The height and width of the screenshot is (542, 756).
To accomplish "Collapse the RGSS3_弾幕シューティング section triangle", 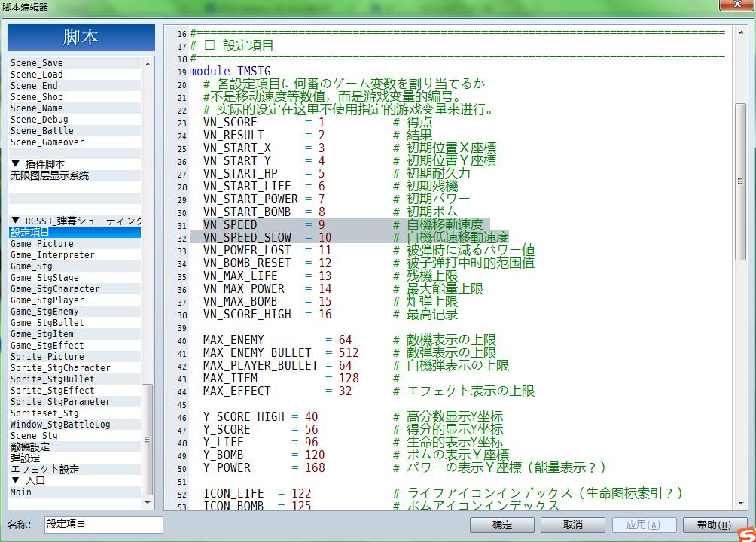I will click(15, 221).
